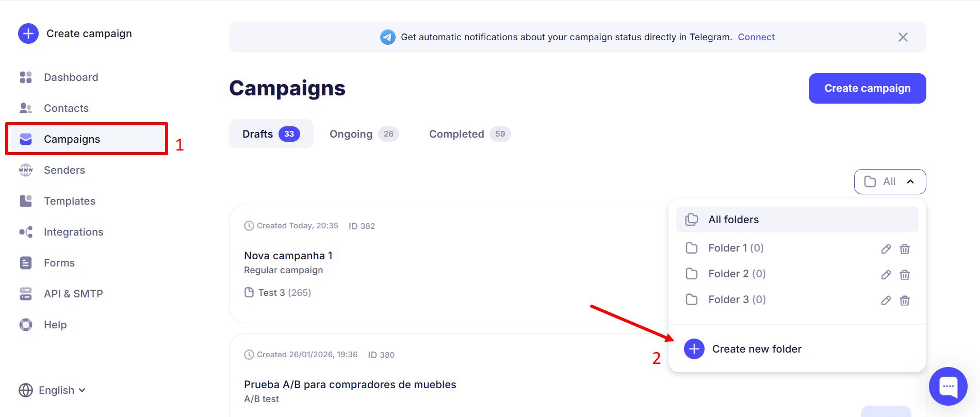Click the edit pencil for Folder 1
Screen dimensions: 980x417
(886, 249)
